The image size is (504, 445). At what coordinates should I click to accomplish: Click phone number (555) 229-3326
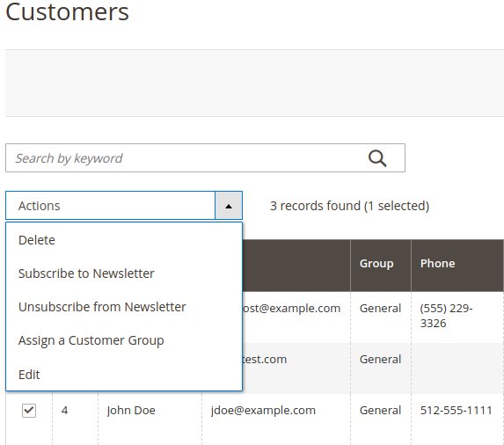tap(446, 316)
